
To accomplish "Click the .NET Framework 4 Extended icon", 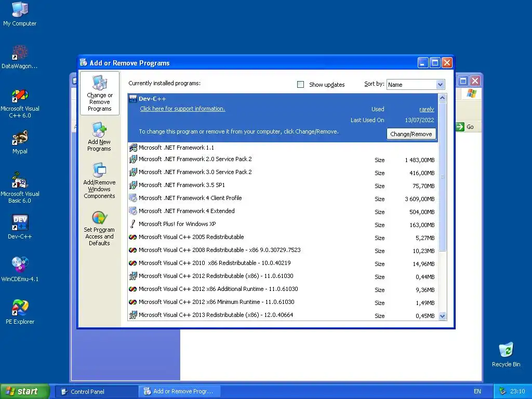I will pyautogui.click(x=133, y=211).
